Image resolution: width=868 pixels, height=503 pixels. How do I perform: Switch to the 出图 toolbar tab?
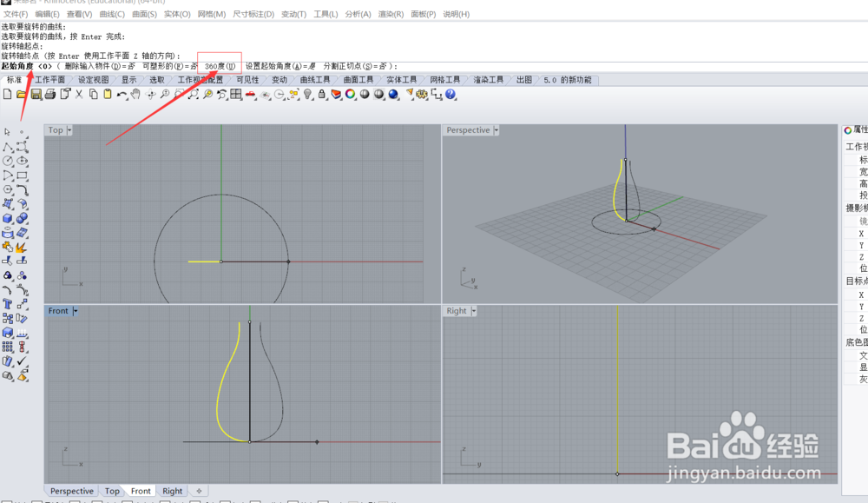[523, 80]
